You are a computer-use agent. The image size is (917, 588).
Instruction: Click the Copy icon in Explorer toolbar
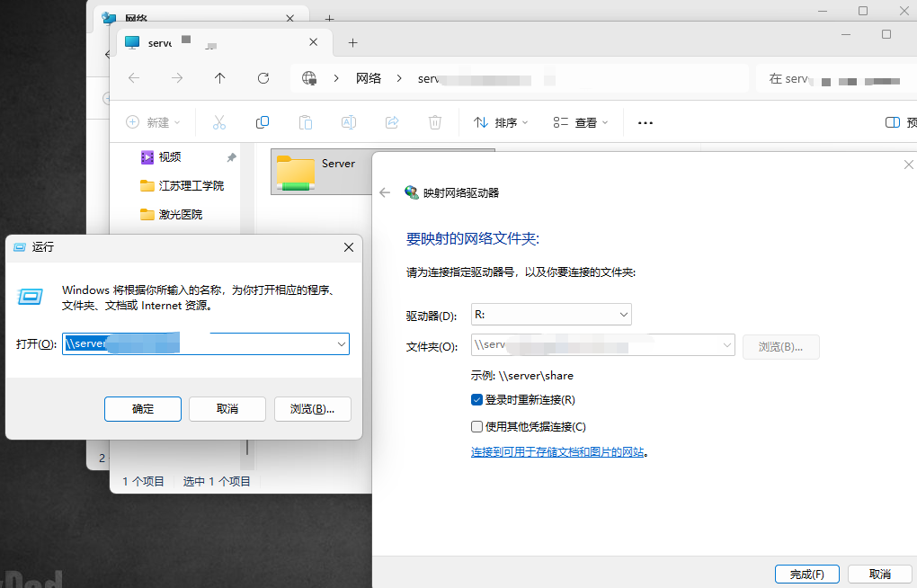[x=263, y=122]
